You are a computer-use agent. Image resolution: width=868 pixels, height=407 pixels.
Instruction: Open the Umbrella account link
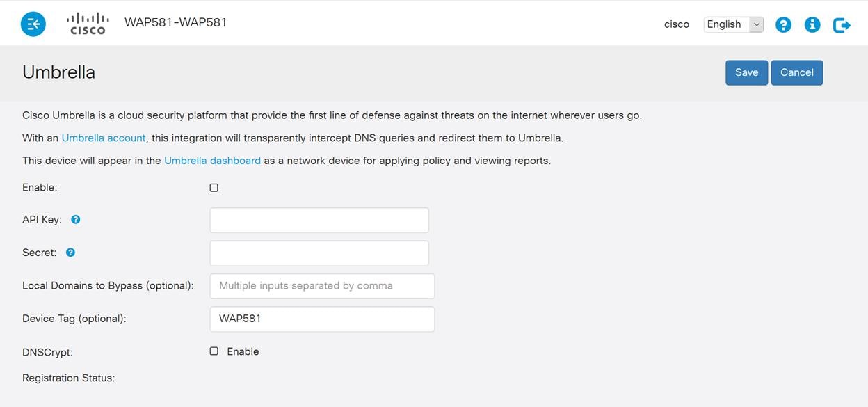104,138
